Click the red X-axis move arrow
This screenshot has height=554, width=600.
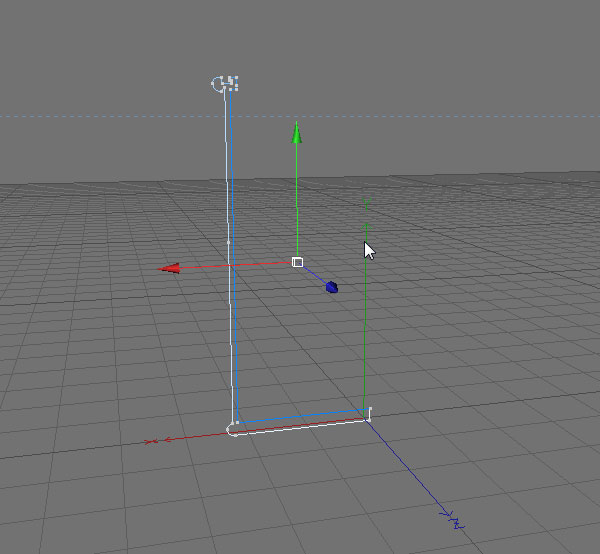click(x=170, y=268)
